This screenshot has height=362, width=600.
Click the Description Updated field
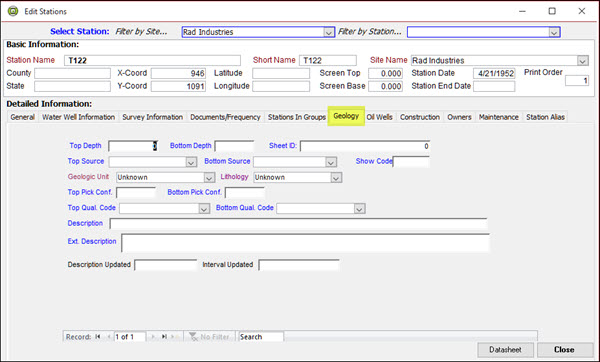pyautogui.click(x=166, y=265)
